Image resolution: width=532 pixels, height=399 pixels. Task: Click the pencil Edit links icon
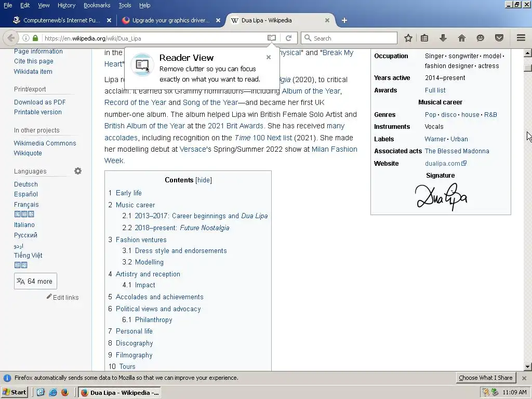pyautogui.click(x=49, y=297)
